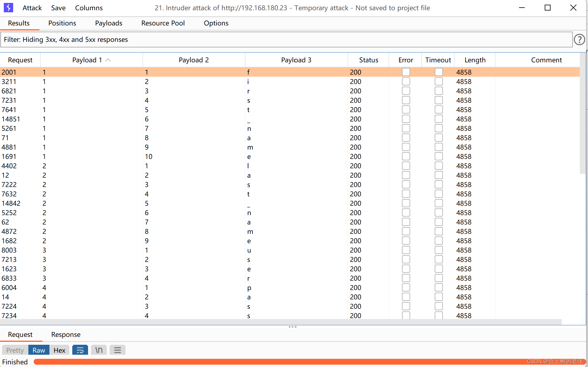588x367 pixels.
Task: Sort by the Status column header
Action: [x=368, y=60]
